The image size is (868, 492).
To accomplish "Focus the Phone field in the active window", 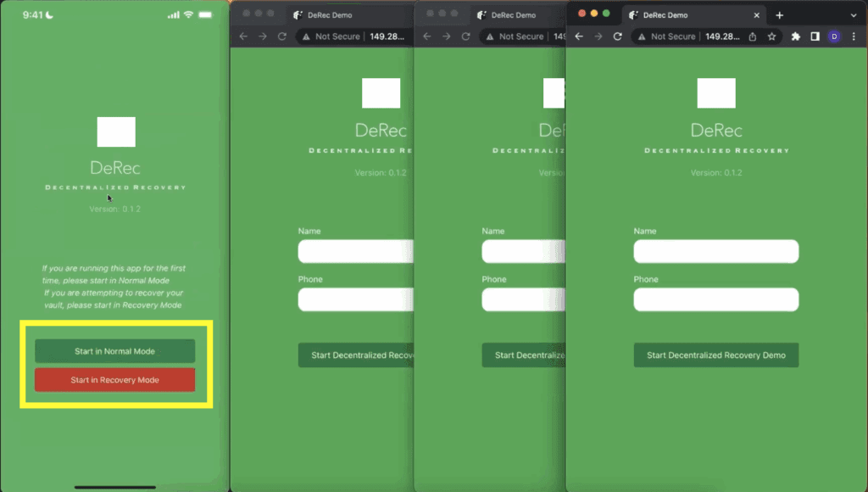I will (716, 299).
